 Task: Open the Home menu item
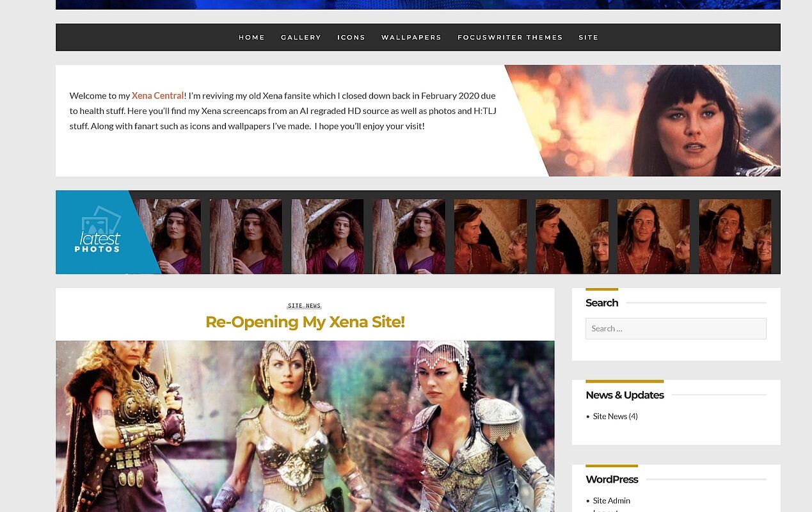tap(251, 38)
